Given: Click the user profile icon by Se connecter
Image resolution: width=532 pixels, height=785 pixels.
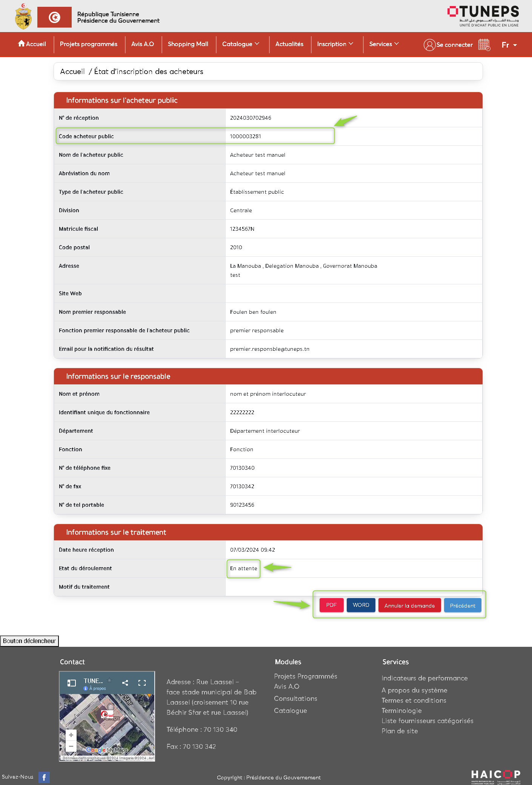Looking at the screenshot, I should [429, 45].
